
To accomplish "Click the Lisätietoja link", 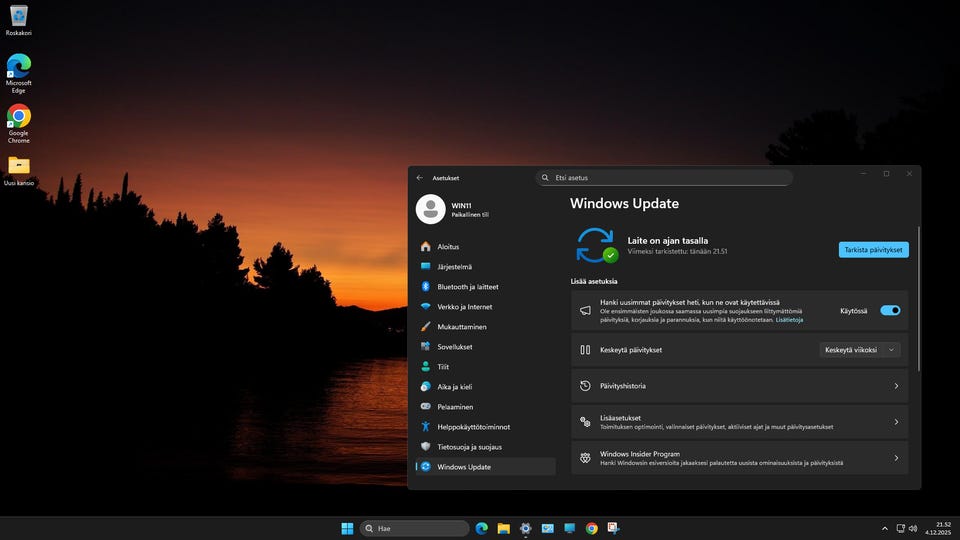I will [x=789, y=320].
